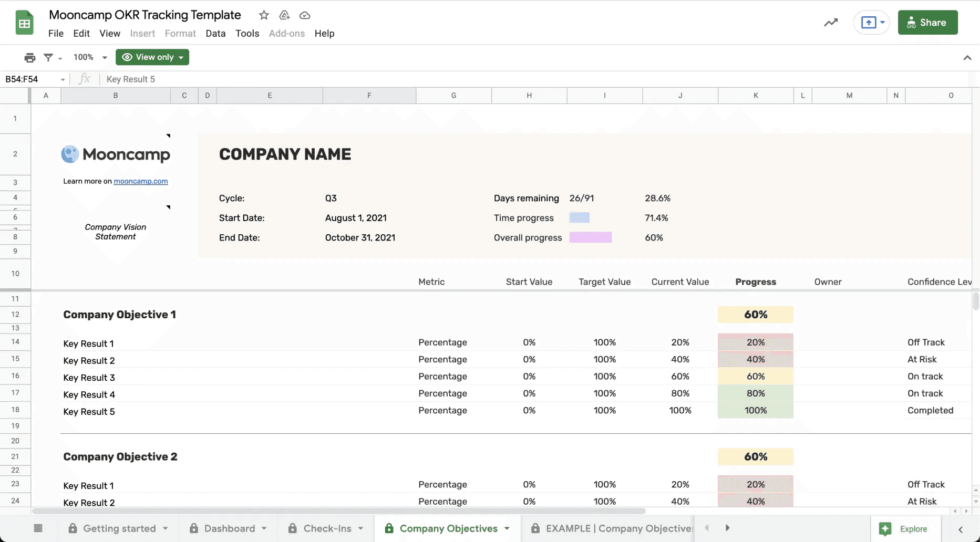Screen dimensions: 980x542
Task: Click the Overall progress bar
Action: click(591, 237)
